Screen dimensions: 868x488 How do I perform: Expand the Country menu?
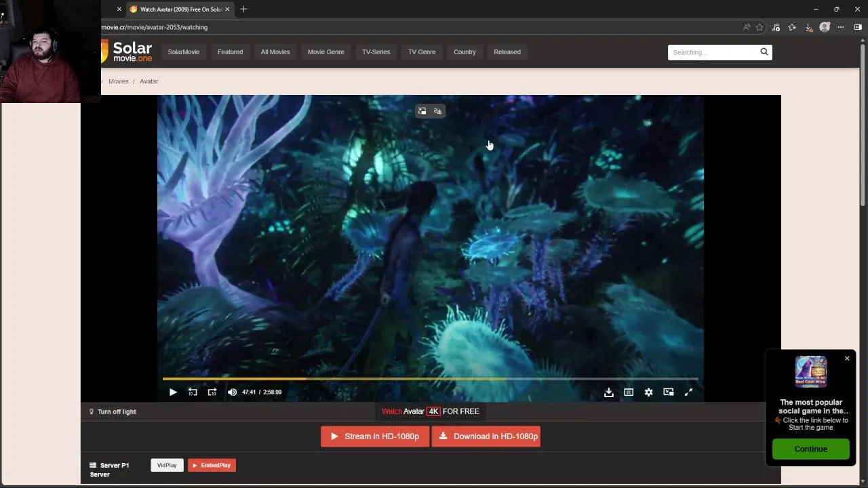coord(465,52)
